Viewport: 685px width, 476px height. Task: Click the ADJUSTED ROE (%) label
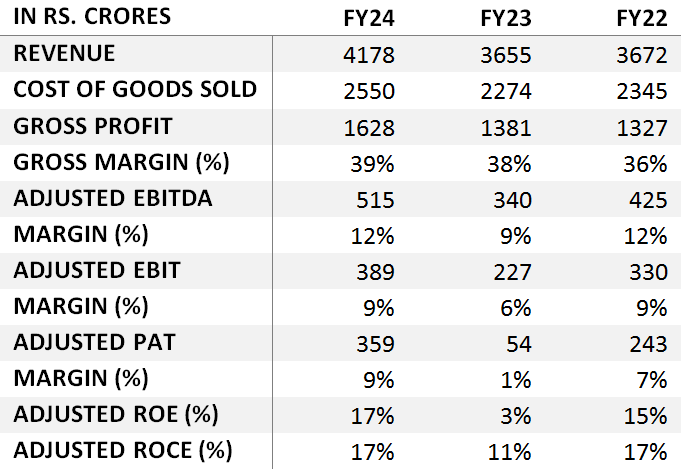point(116,414)
